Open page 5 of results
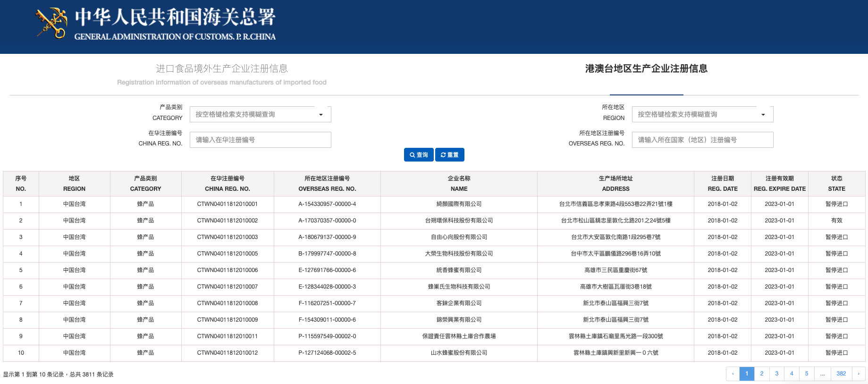The width and height of the screenshot is (868, 384). 807,374
